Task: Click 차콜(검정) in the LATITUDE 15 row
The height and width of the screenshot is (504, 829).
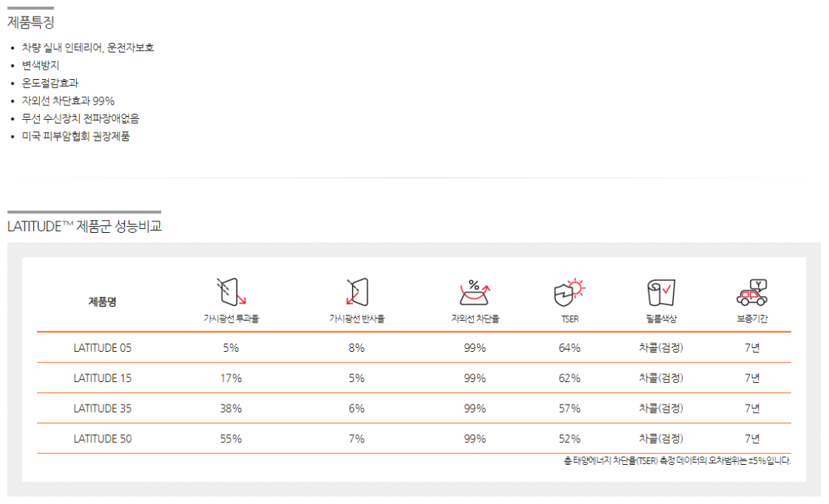Action: [661, 378]
